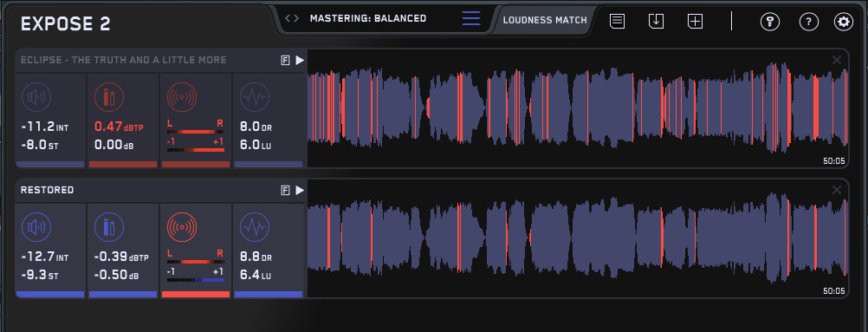Click the stereo correlation icon in Restored track

[x=182, y=227]
